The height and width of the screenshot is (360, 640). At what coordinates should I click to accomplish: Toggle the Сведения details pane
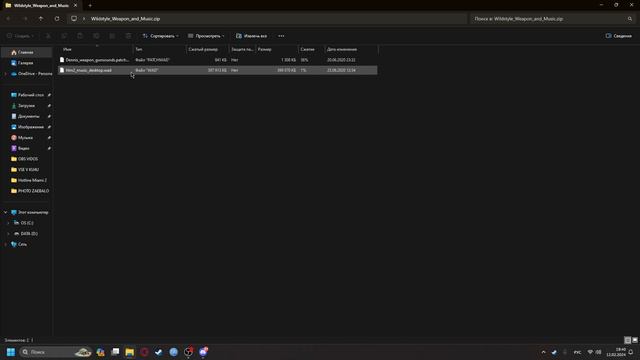619,36
